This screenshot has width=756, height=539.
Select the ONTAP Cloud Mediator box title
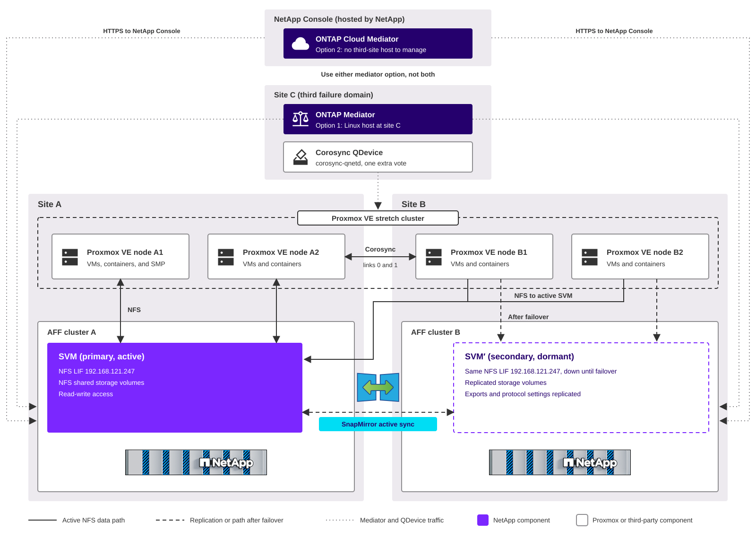[357, 39]
